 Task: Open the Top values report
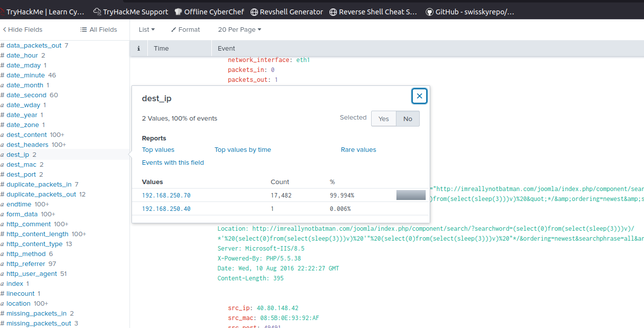coord(158,150)
